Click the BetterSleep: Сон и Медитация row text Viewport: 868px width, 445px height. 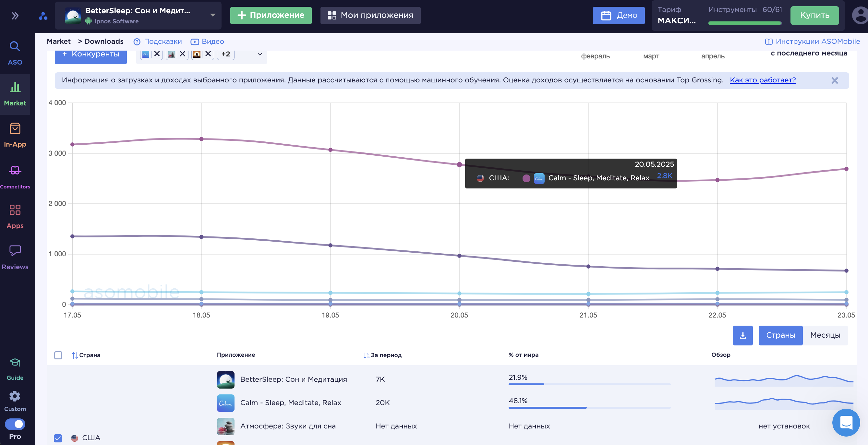(x=294, y=380)
